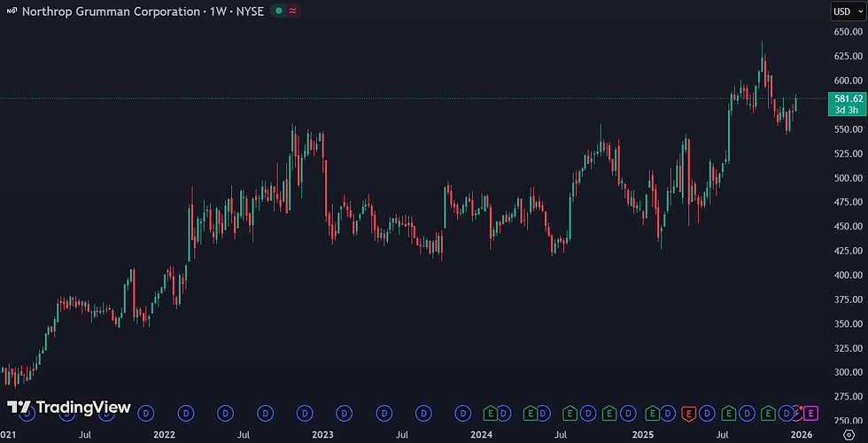Click the 325.00 price axis label
Screen dimensions: 868x443
(x=849, y=347)
